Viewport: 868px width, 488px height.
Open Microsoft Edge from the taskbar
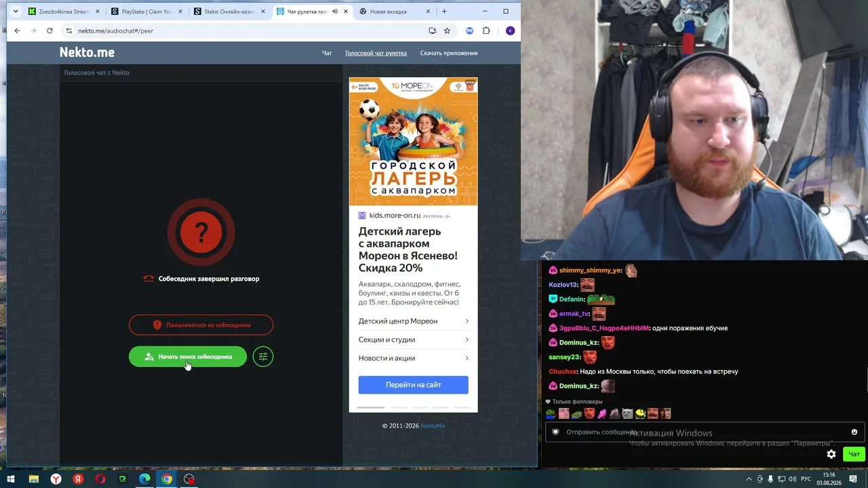click(144, 479)
